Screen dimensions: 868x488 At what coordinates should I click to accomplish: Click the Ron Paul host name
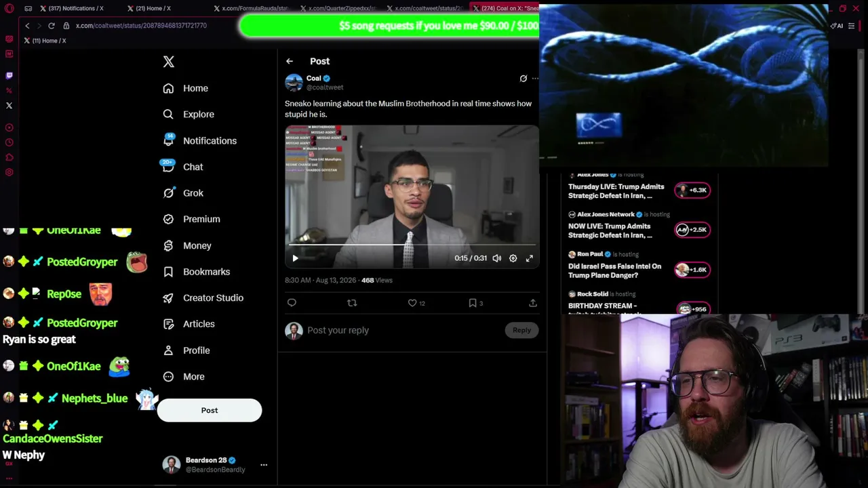pyautogui.click(x=590, y=254)
